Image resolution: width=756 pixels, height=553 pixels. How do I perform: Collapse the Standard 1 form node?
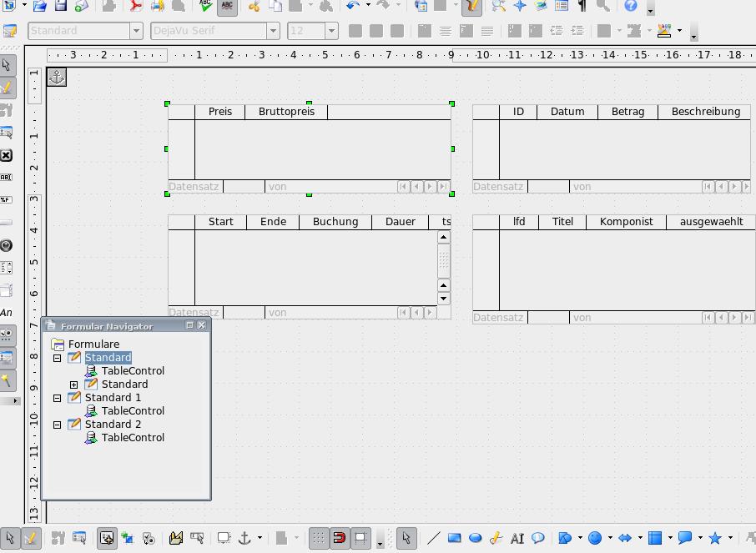click(57, 398)
